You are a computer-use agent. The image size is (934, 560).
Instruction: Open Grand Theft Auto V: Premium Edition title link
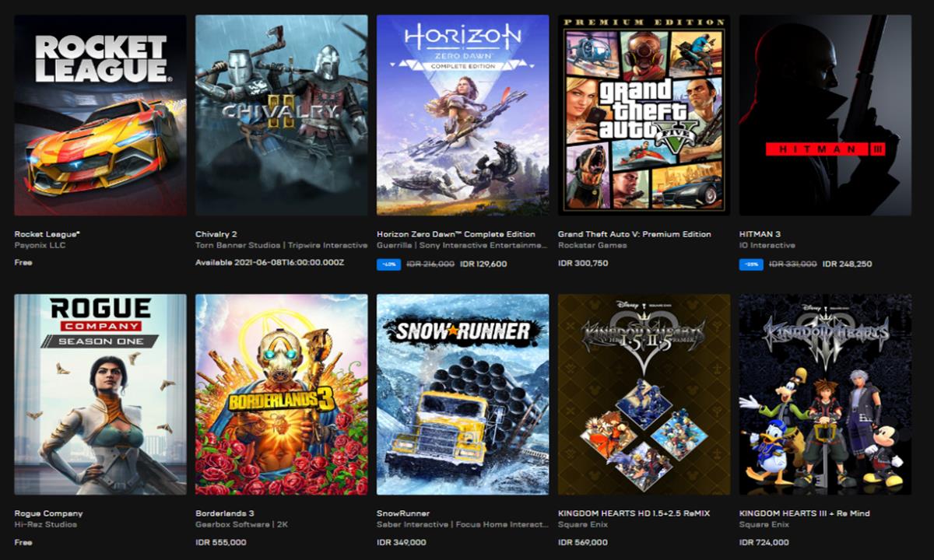tap(634, 234)
